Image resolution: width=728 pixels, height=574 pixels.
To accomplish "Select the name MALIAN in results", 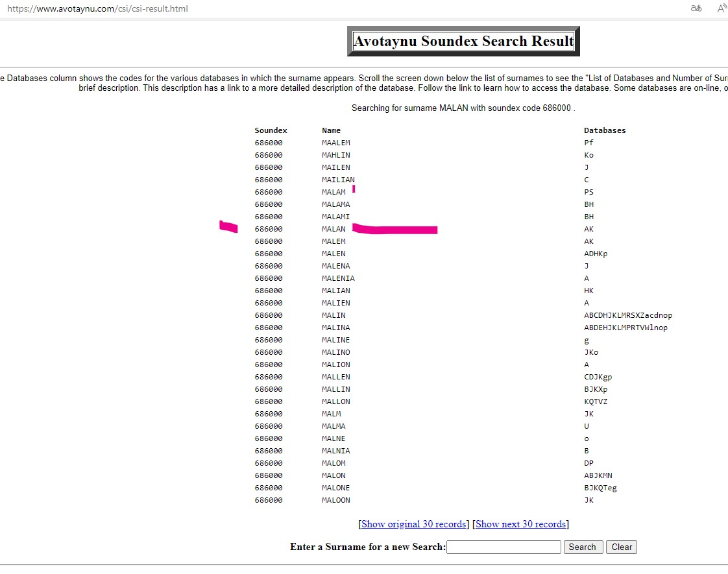I will point(335,291).
